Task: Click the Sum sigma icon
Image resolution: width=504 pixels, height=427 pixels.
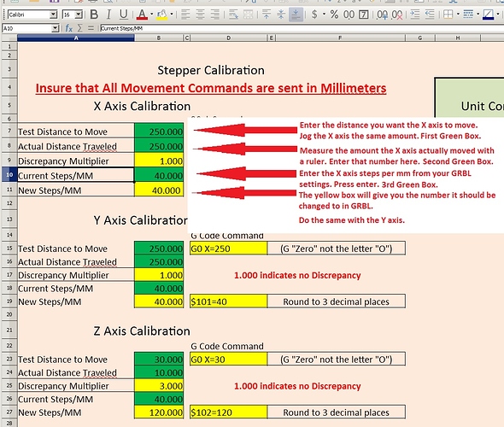Action: 79,28
